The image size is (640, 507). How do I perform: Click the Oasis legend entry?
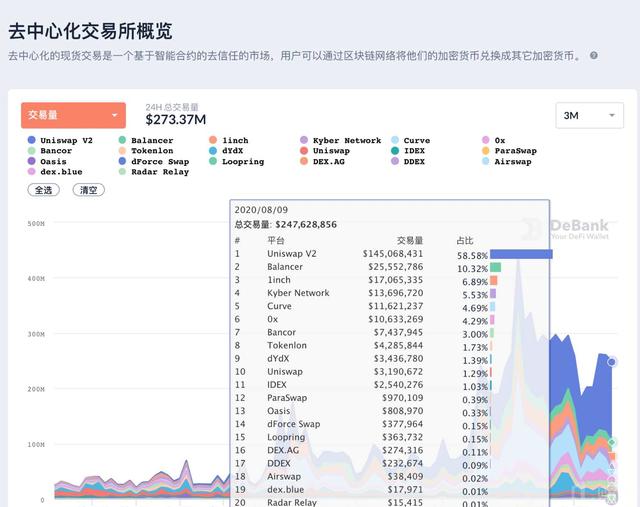tap(47, 161)
